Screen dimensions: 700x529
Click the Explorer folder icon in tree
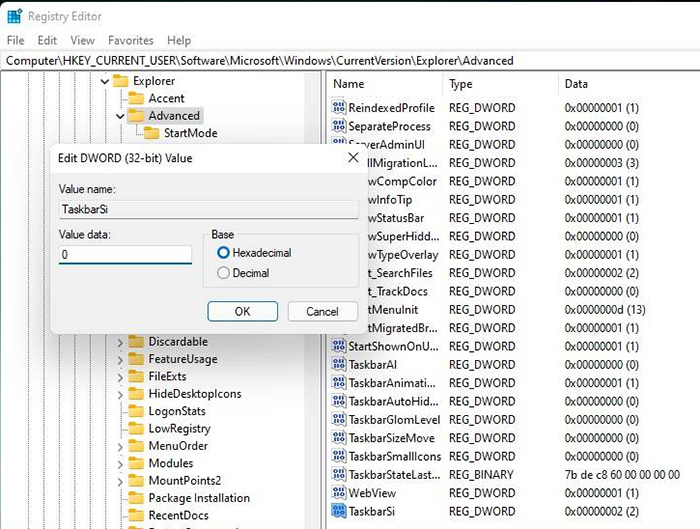[x=121, y=81]
